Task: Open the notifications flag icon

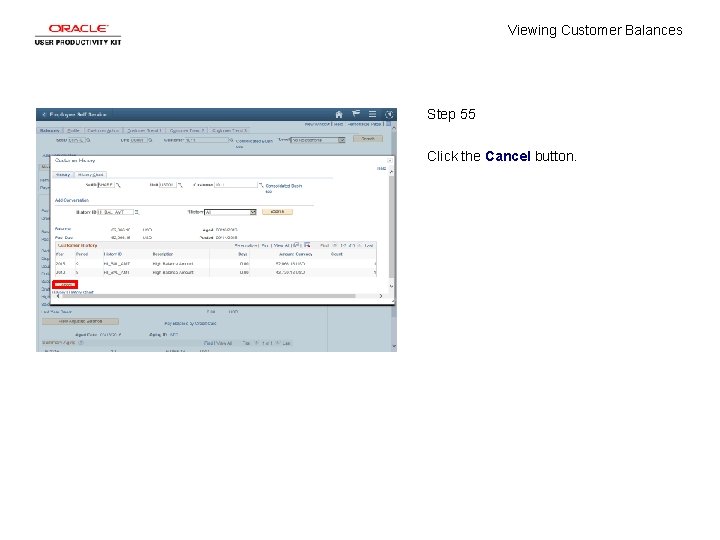Action: 356,114
